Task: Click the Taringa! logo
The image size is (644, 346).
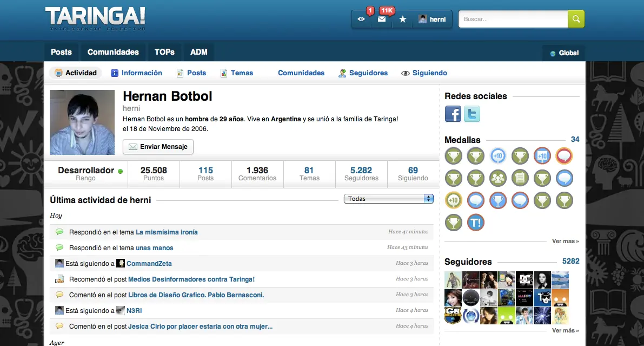Action: point(95,18)
